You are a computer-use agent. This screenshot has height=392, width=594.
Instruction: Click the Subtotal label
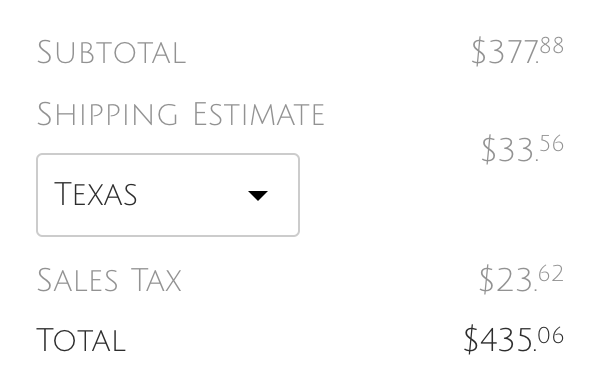pyautogui.click(x=111, y=52)
